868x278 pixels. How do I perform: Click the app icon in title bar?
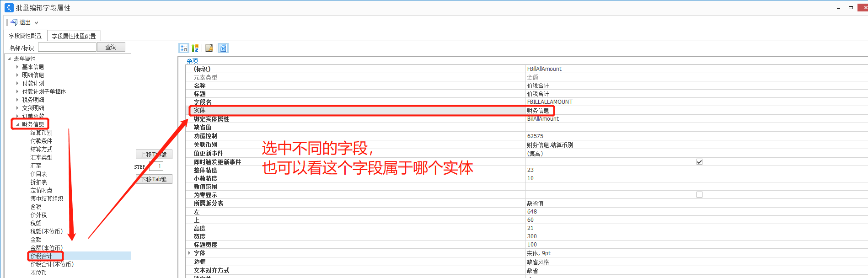[x=9, y=8]
